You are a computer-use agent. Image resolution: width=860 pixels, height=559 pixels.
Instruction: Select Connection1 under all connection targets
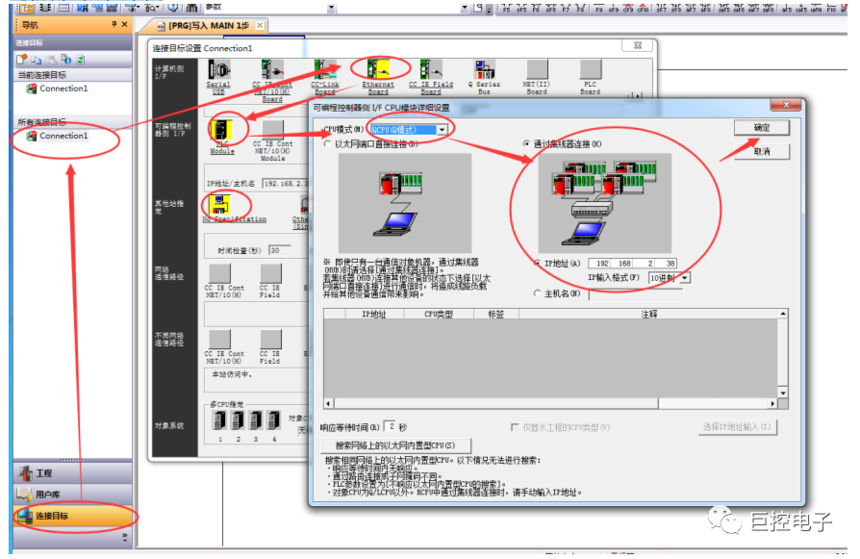[63, 136]
